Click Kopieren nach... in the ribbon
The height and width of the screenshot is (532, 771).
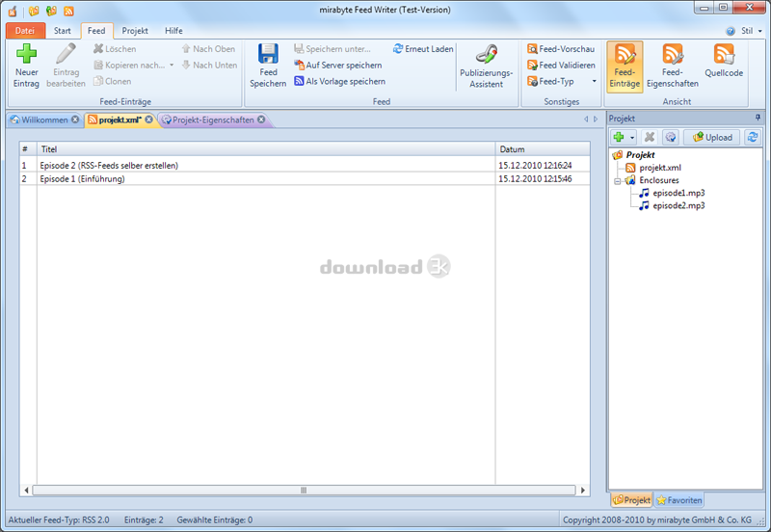click(129, 65)
